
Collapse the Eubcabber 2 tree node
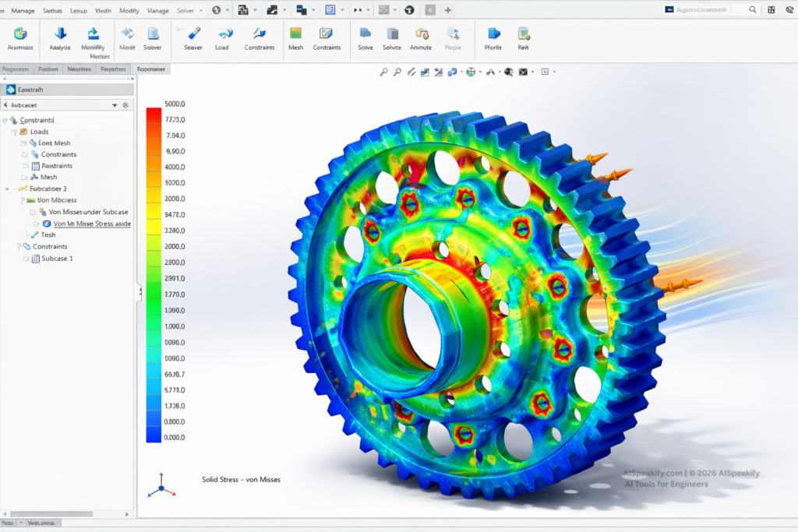coord(9,189)
